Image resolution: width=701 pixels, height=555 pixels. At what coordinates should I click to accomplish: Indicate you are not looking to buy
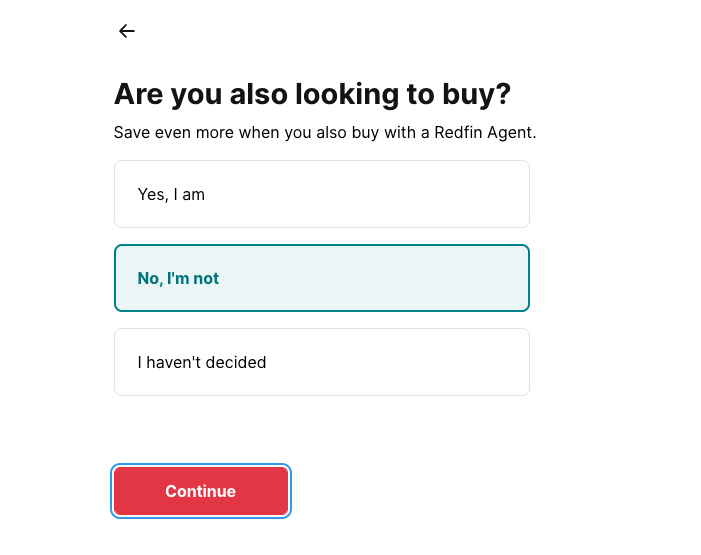pyautogui.click(x=321, y=278)
